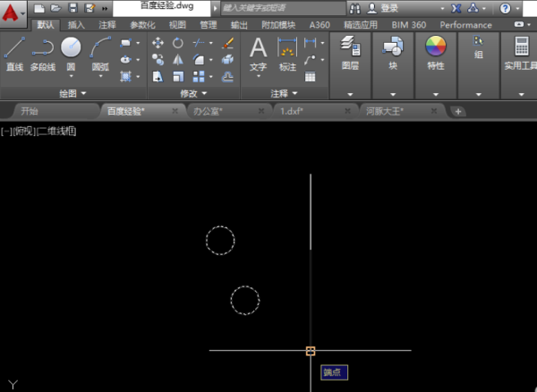Activate the Stretch tool
This screenshot has width=537, height=392.
(158, 77)
